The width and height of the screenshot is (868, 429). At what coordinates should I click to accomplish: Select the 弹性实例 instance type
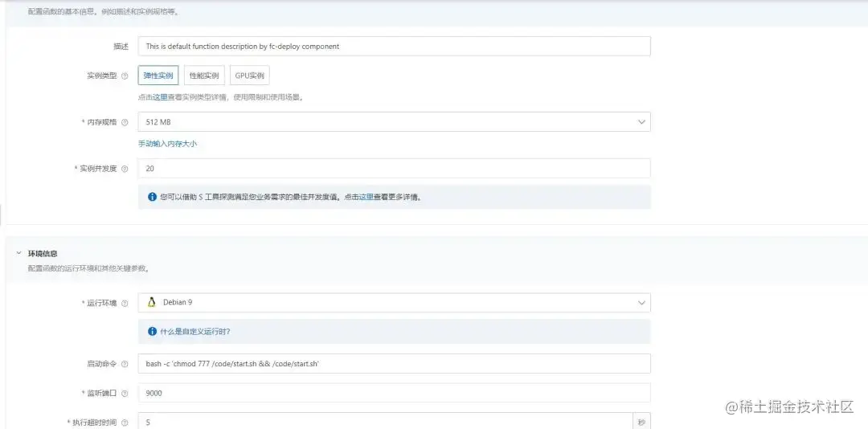coord(158,76)
